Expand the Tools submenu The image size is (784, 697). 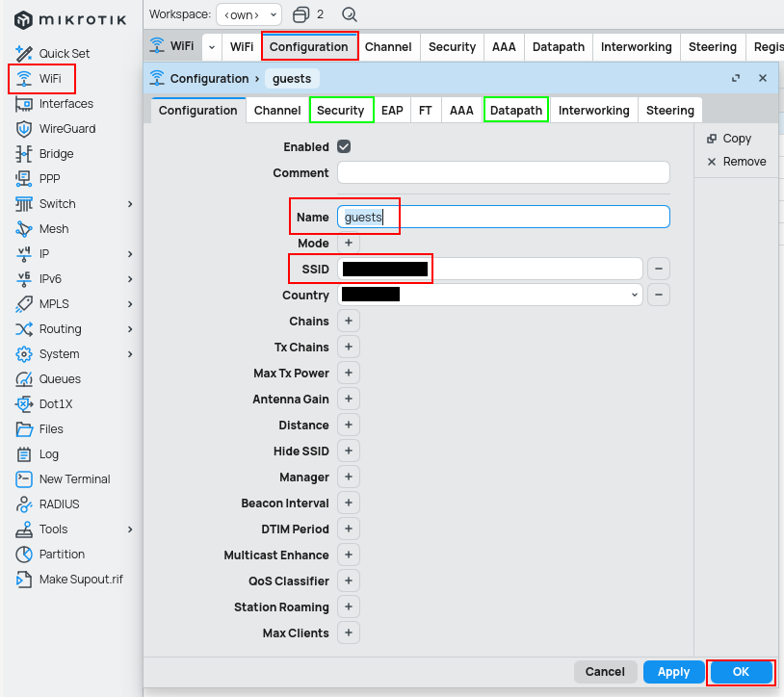[130, 529]
